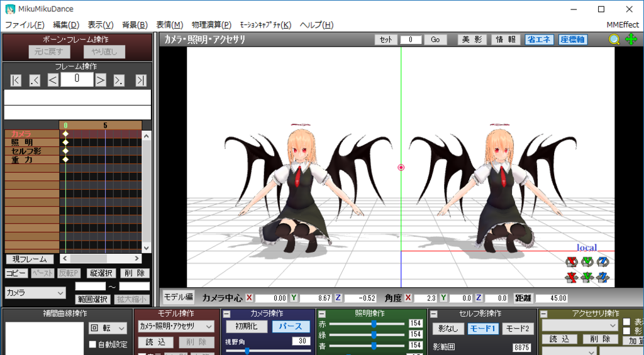Jump to the last frame

tap(141, 80)
